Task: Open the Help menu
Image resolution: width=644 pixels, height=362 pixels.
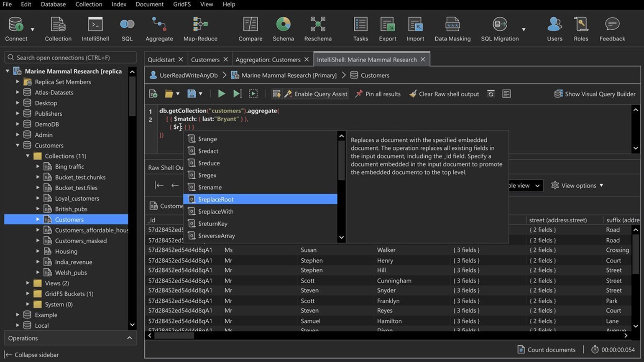Action: [229, 4]
